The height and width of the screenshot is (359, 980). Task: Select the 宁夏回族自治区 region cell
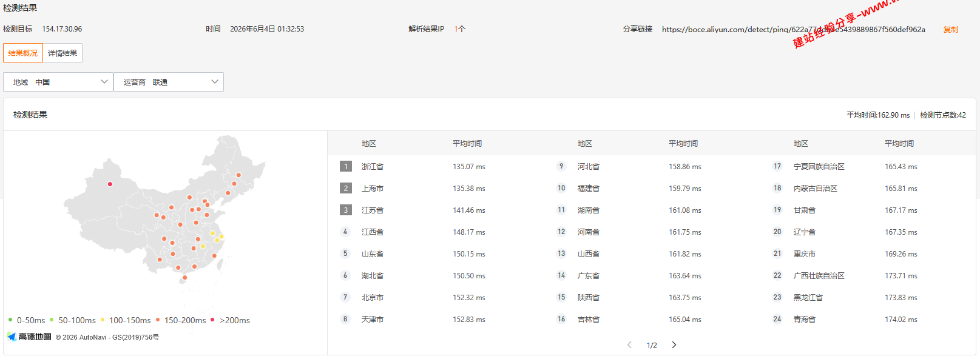point(819,166)
